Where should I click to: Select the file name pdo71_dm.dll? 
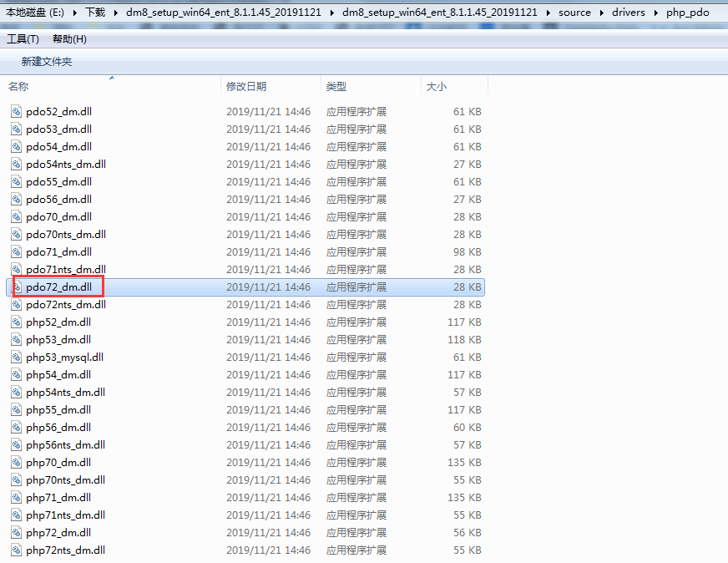(x=59, y=251)
